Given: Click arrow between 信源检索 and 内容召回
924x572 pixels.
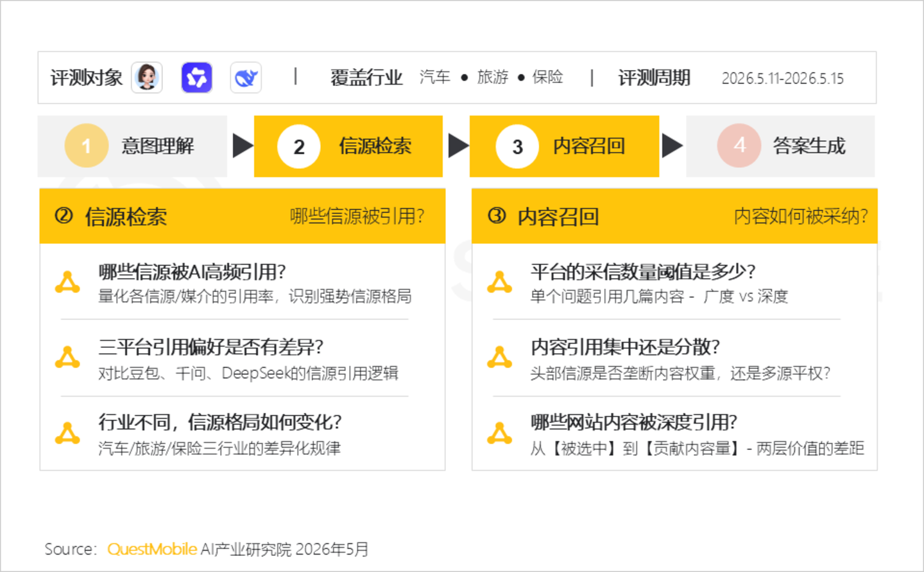Looking at the screenshot, I should 458,146.
